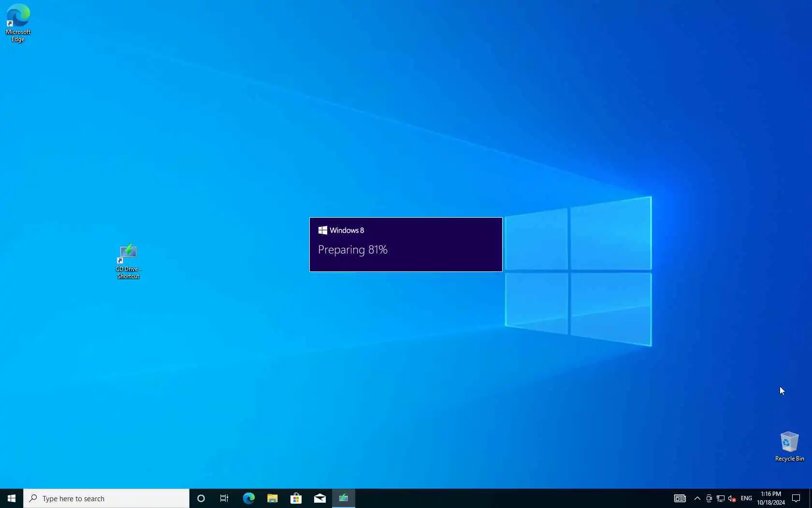Open News and interests in the taskbar
This screenshot has height=508, width=812.
(680, 498)
